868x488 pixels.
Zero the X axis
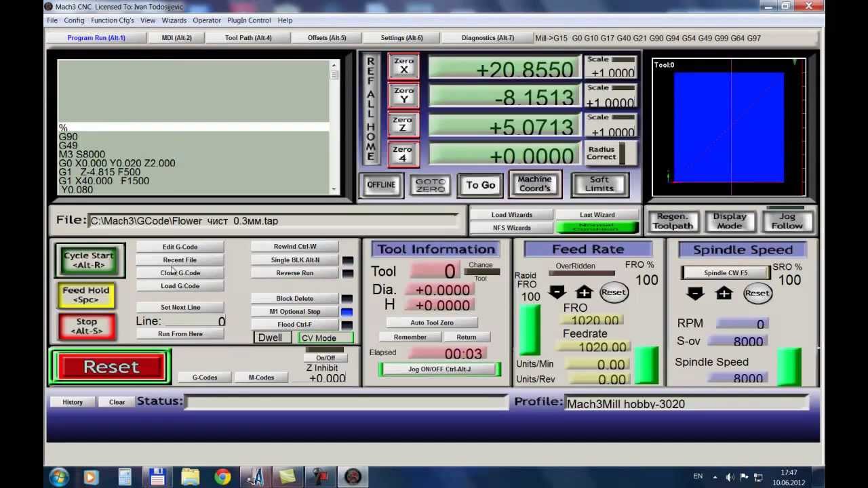403,67
